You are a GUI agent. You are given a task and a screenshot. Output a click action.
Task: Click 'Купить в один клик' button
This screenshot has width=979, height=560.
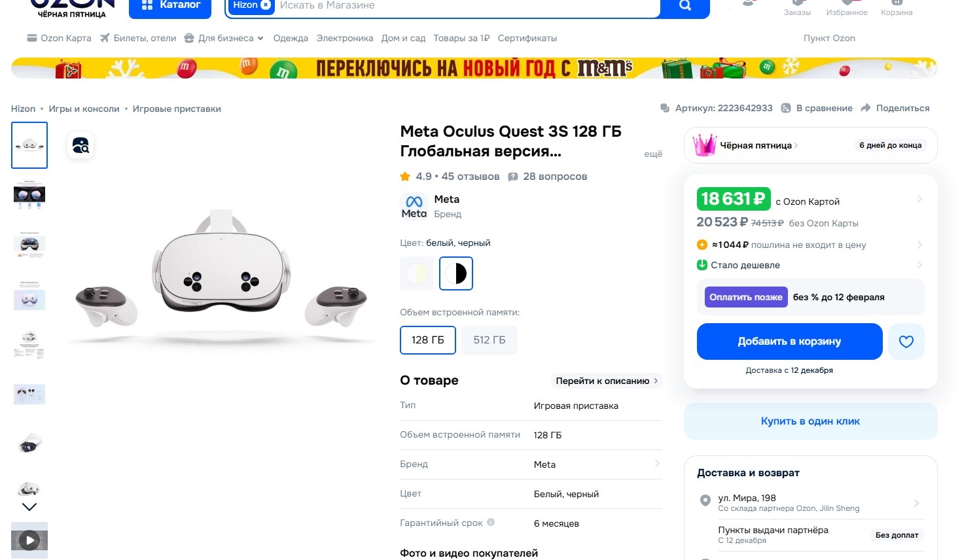point(810,421)
